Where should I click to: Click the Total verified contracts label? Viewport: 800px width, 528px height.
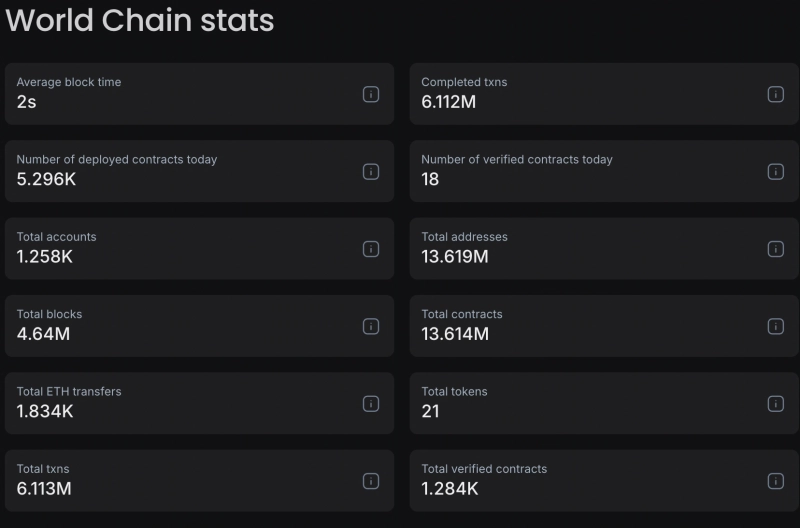point(484,469)
